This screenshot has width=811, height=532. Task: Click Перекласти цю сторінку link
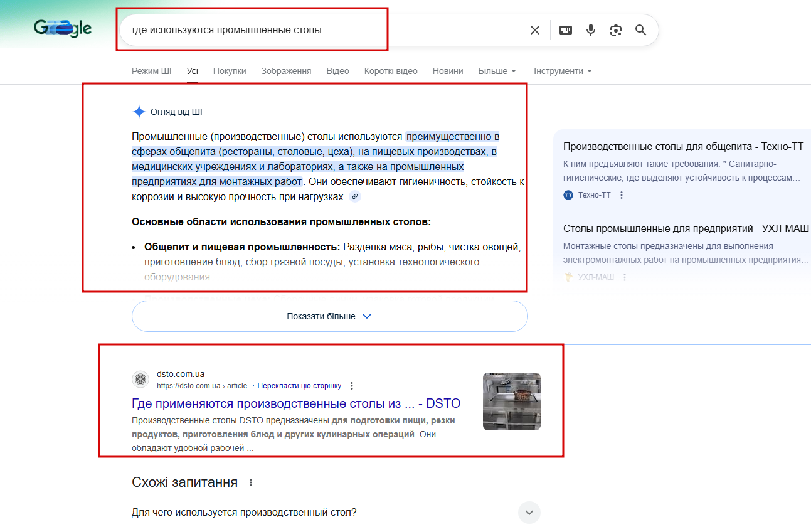299,386
